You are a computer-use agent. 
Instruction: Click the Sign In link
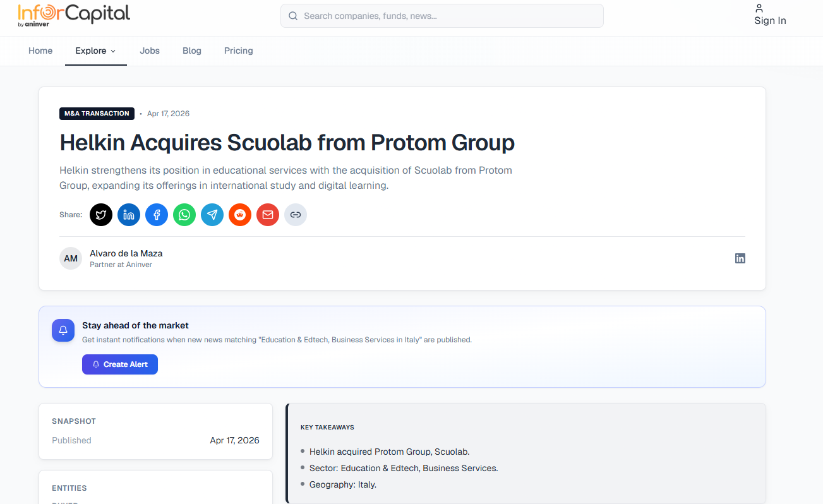(x=770, y=21)
